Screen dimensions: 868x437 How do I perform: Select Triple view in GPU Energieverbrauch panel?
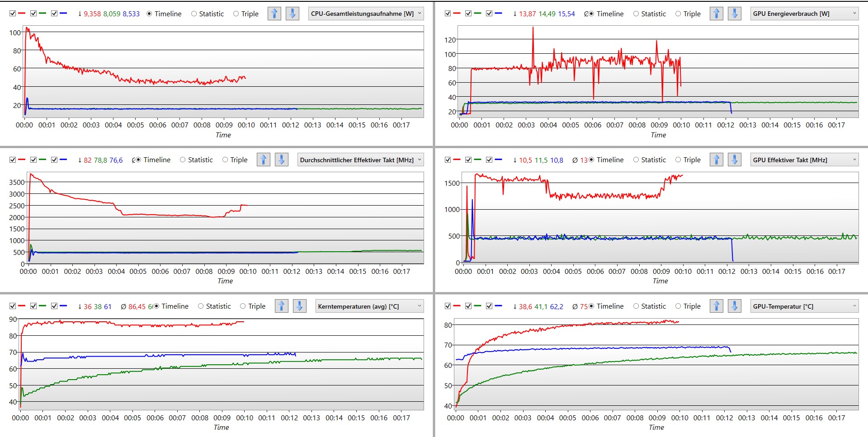(678, 14)
